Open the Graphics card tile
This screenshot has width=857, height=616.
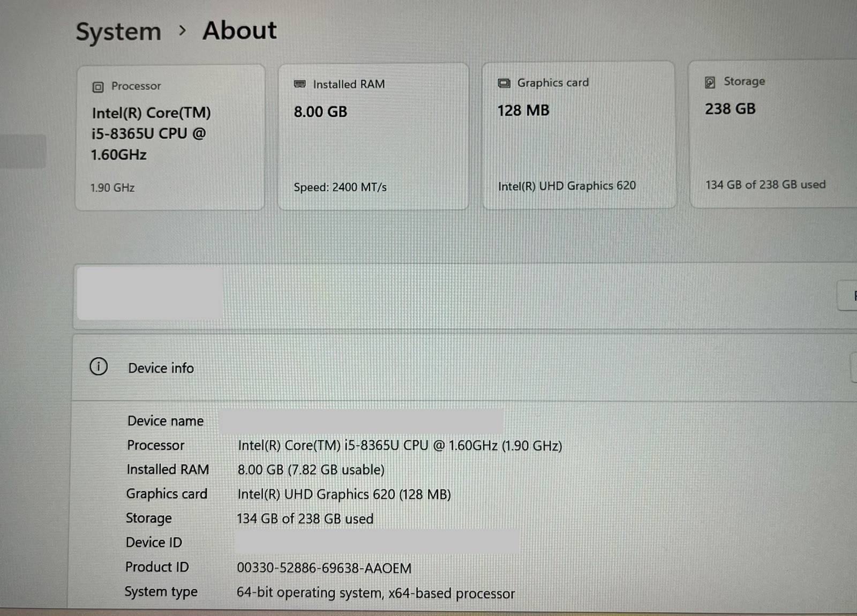tap(579, 135)
